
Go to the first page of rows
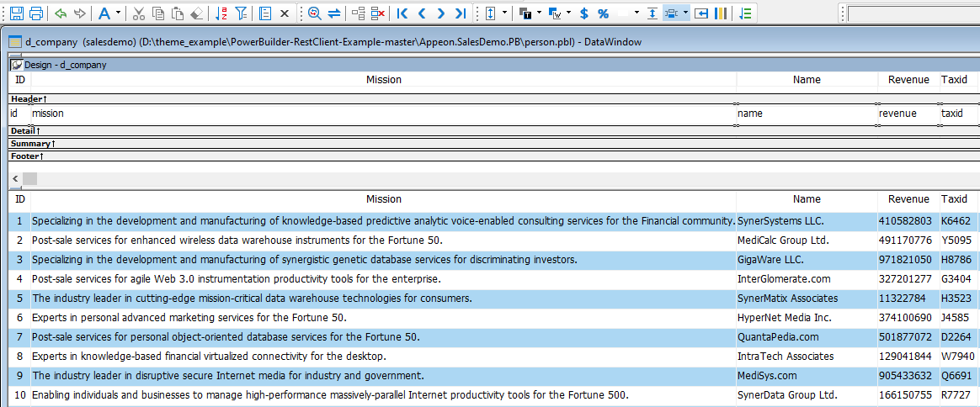(x=402, y=13)
